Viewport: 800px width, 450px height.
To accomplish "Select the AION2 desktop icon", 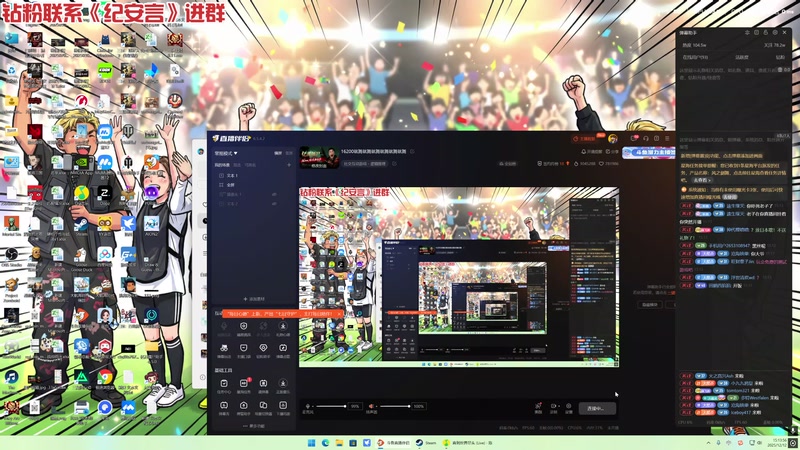I will (151, 226).
